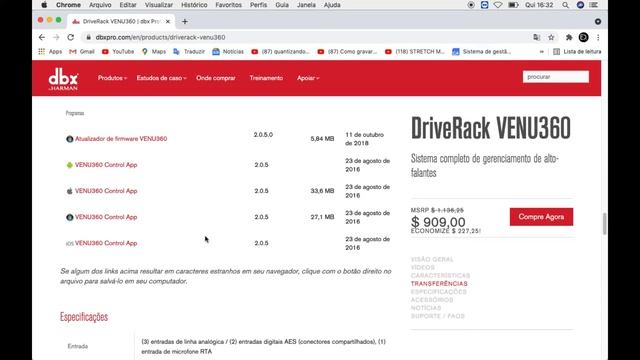Viewport: 640px width, 360px height.
Task: Download the Atualizador de firmware VENU360
Action: pos(121,139)
